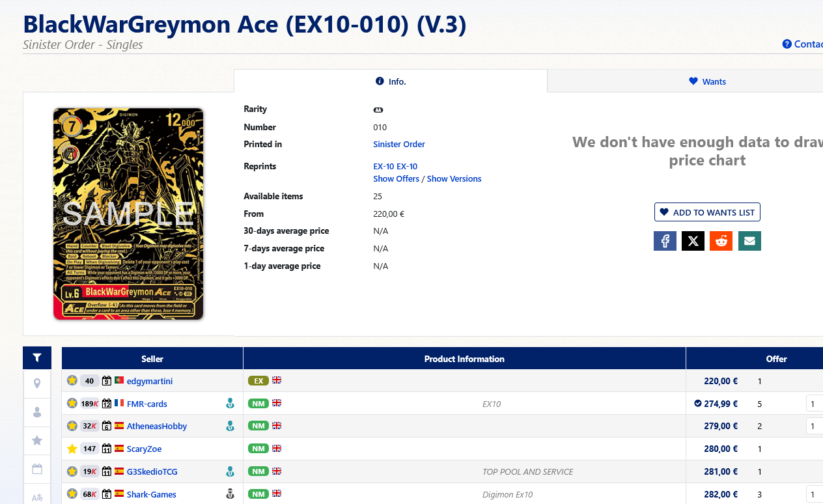This screenshot has height=504, width=823.
Task: Click EX condition badge for edgymartini
Action: [x=258, y=380]
